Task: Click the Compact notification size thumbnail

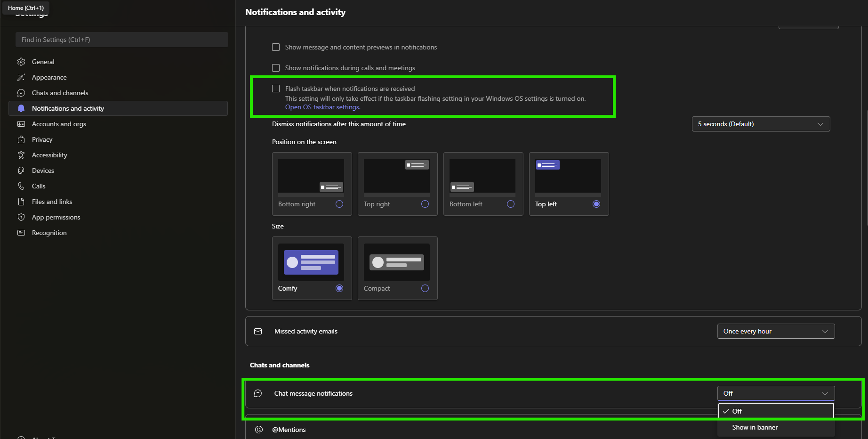Action: coord(397,262)
